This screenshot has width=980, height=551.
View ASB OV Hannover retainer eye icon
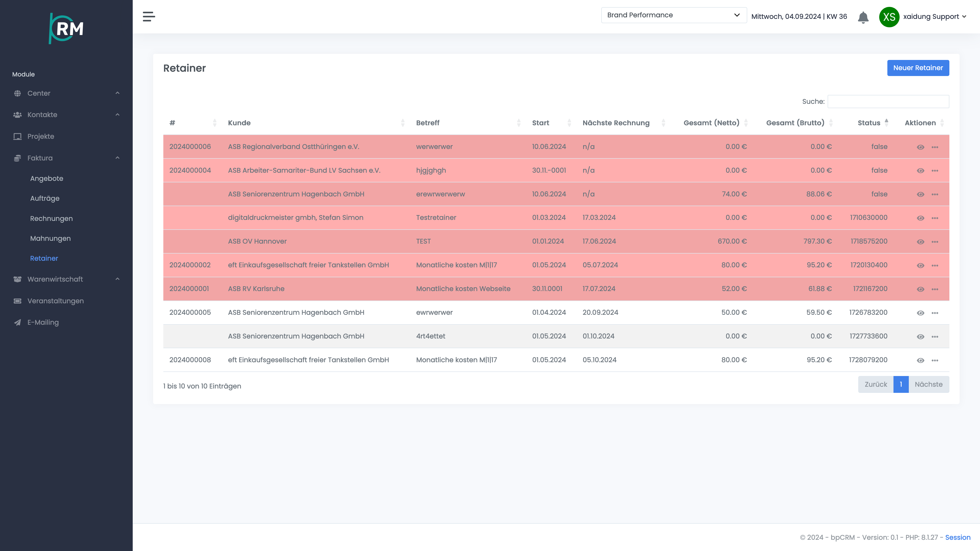pos(920,242)
